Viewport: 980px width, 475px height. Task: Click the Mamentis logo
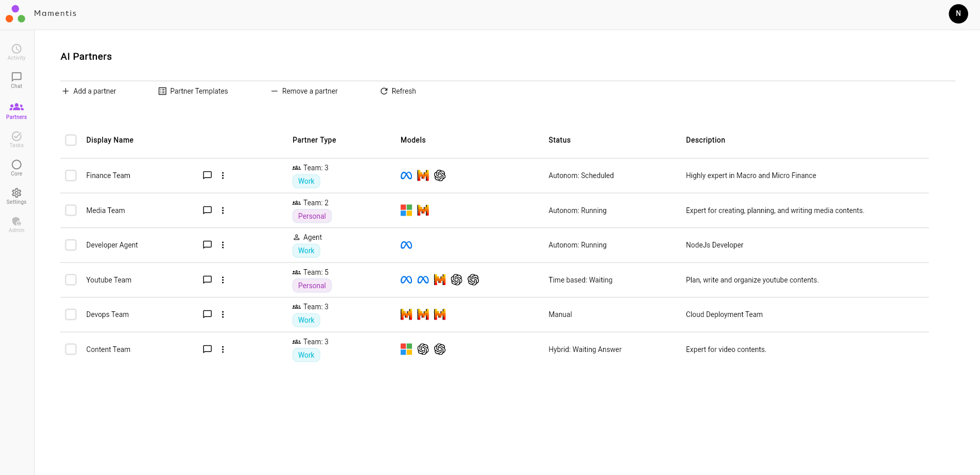pyautogui.click(x=15, y=14)
